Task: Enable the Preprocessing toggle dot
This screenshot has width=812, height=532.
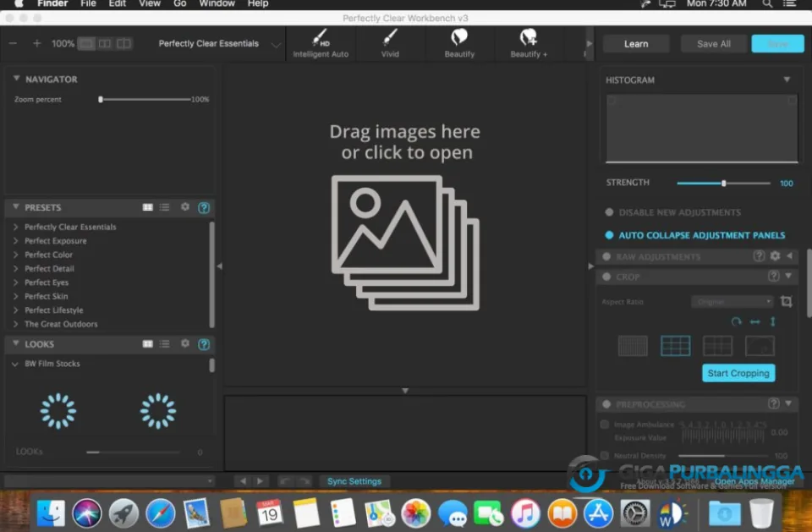Action: [606, 404]
